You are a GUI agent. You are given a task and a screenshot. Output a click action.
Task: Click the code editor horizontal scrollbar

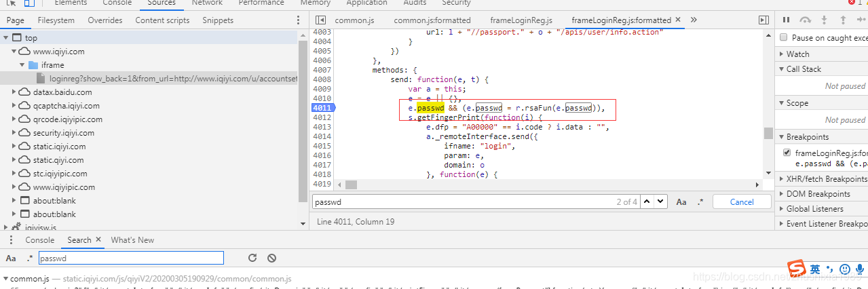[x=351, y=185]
